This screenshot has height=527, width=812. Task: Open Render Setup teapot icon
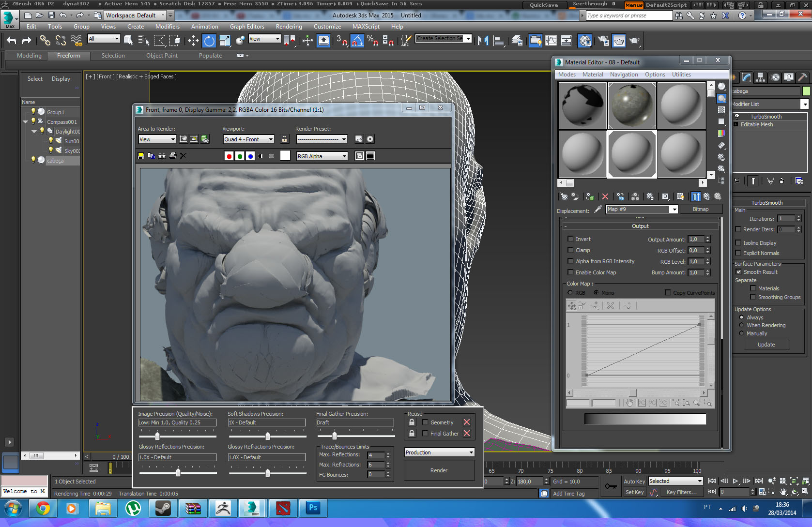[603, 41]
